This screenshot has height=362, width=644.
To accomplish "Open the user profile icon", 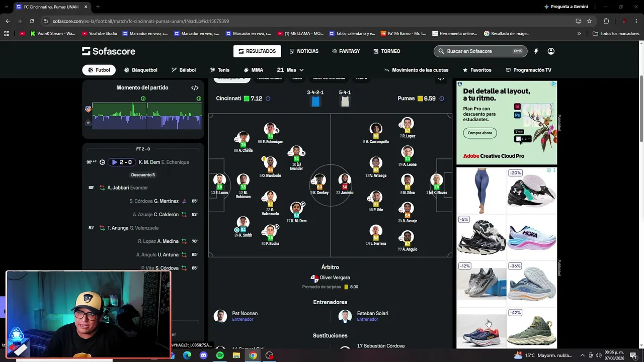I will pyautogui.click(x=551, y=51).
